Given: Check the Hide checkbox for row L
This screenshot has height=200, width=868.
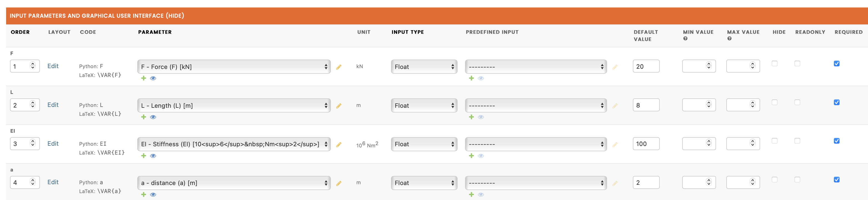Looking at the screenshot, I should [775, 102].
